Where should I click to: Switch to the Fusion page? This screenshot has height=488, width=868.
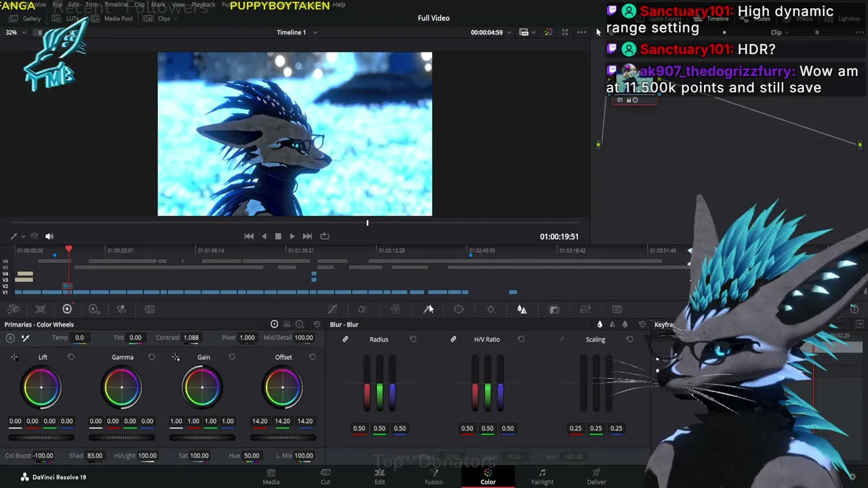(x=434, y=476)
